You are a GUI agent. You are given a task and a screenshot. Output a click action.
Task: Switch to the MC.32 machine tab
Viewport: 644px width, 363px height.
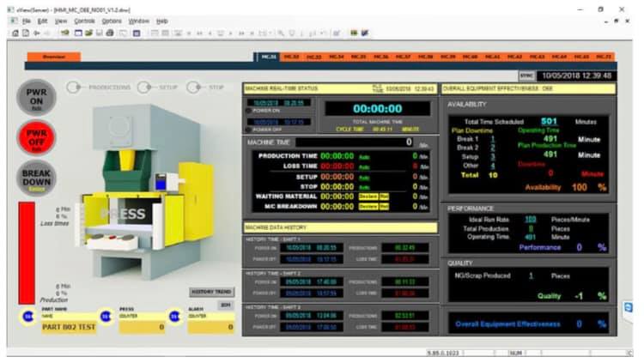[x=291, y=57]
